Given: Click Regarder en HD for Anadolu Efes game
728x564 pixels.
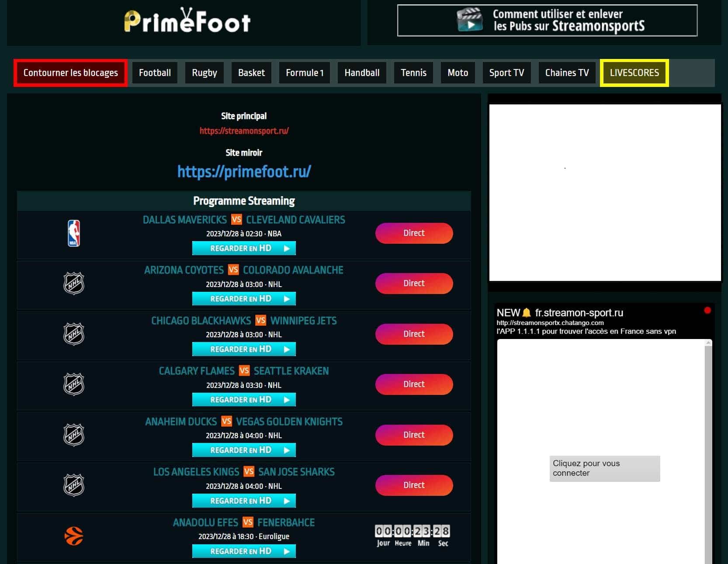Looking at the screenshot, I should [x=244, y=551].
